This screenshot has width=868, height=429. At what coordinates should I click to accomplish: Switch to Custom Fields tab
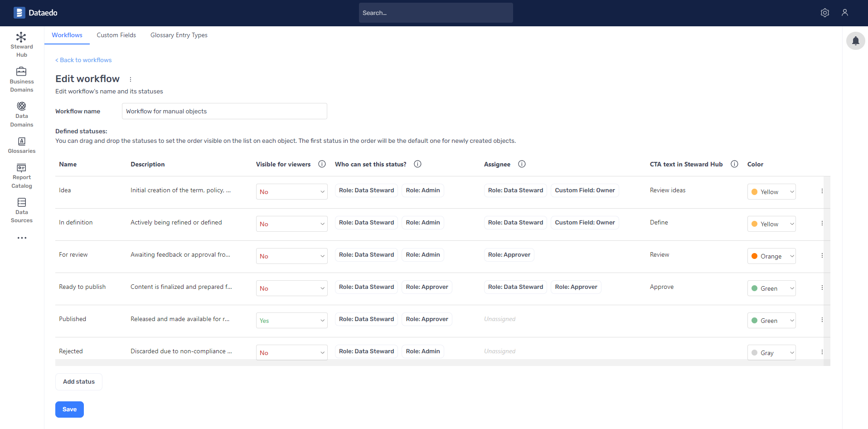[x=116, y=35]
